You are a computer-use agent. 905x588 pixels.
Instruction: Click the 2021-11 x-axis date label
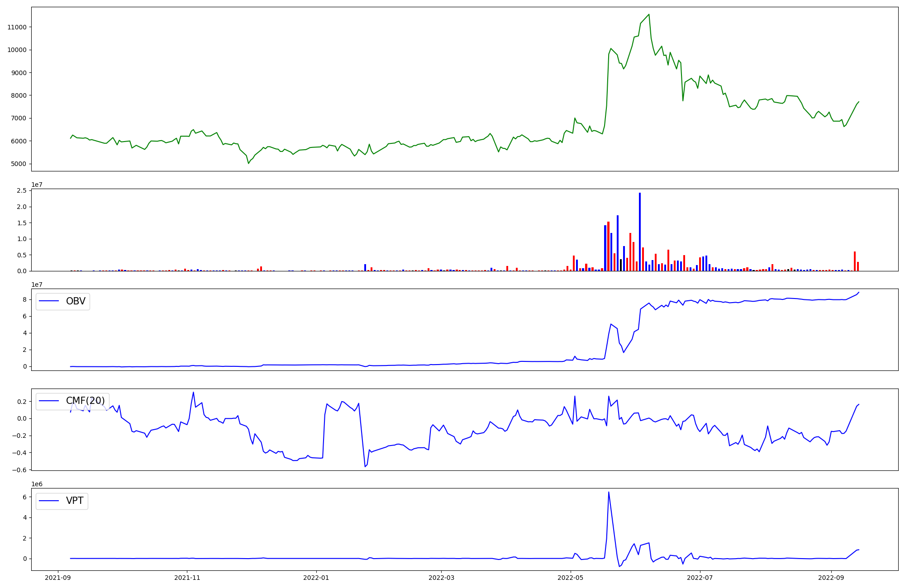(187, 578)
